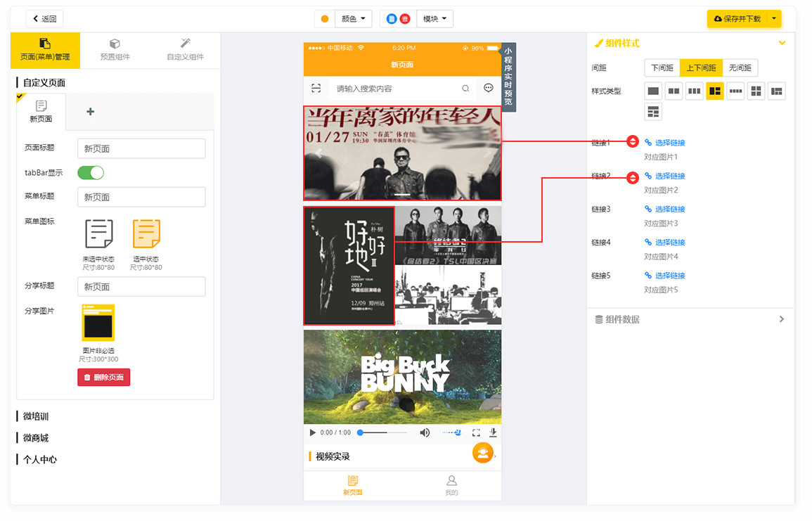The width and height of the screenshot is (812, 521).
Task: Click the blue and red module swatch icons
Action: (398, 19)
